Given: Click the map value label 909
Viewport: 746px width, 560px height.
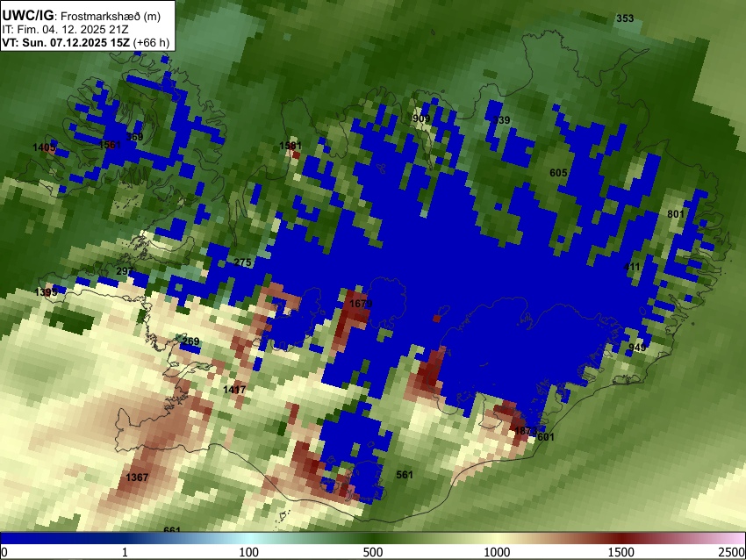Looking at the screenshot, I should (x=421, y=118).
